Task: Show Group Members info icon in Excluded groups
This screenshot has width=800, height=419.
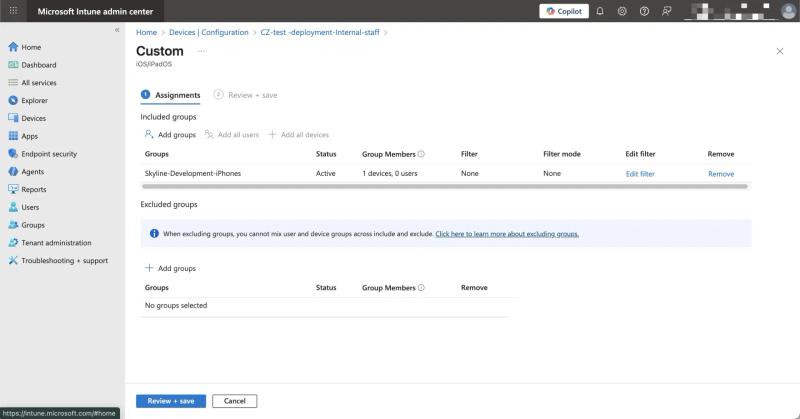Action: (421, 288)
